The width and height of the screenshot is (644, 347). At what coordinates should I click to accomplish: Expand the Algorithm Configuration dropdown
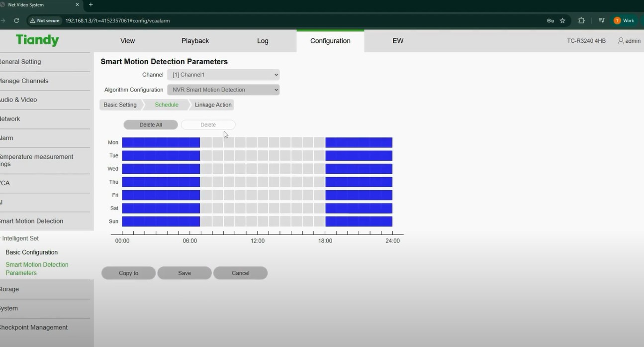[x=223, y=90]
